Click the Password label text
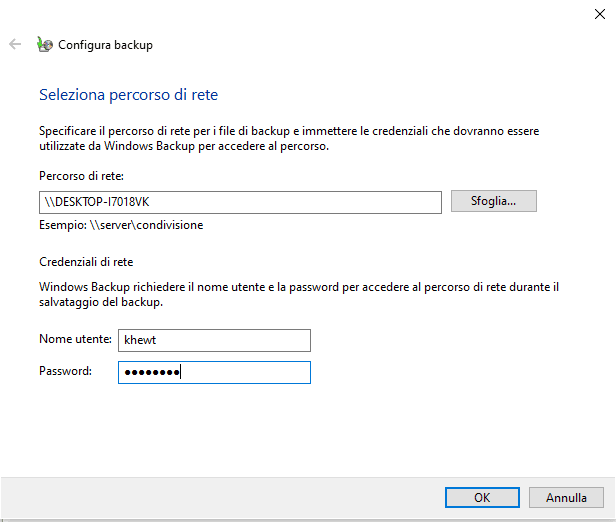Viewport: 616px width, 522px height. [65, 371]
